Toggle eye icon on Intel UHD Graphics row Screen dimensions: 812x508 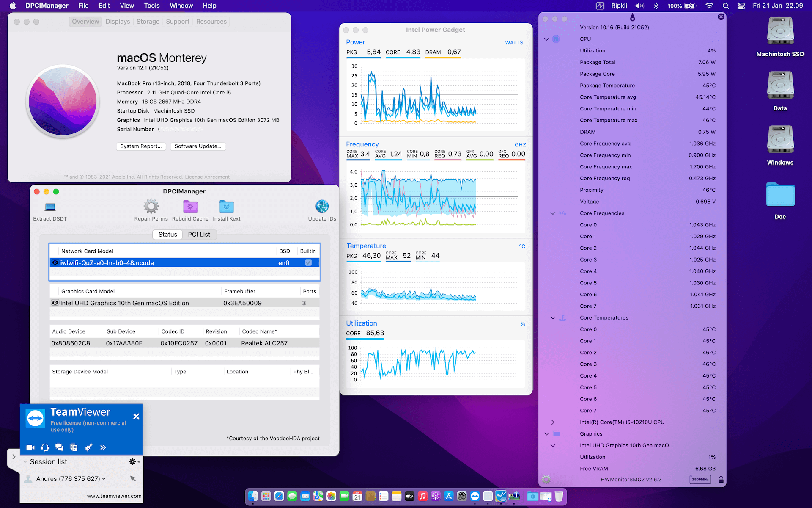[55, 303]
